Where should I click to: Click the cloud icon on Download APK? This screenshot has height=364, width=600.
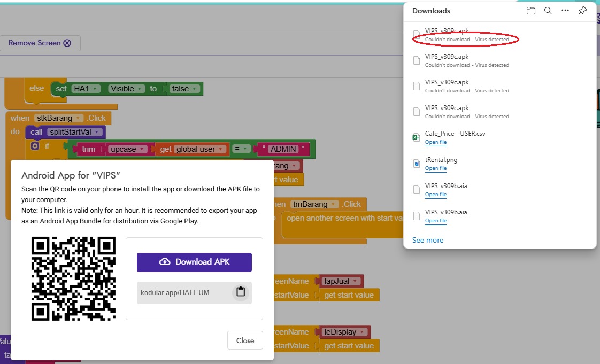pyautogui.click(x=165, y=262)
